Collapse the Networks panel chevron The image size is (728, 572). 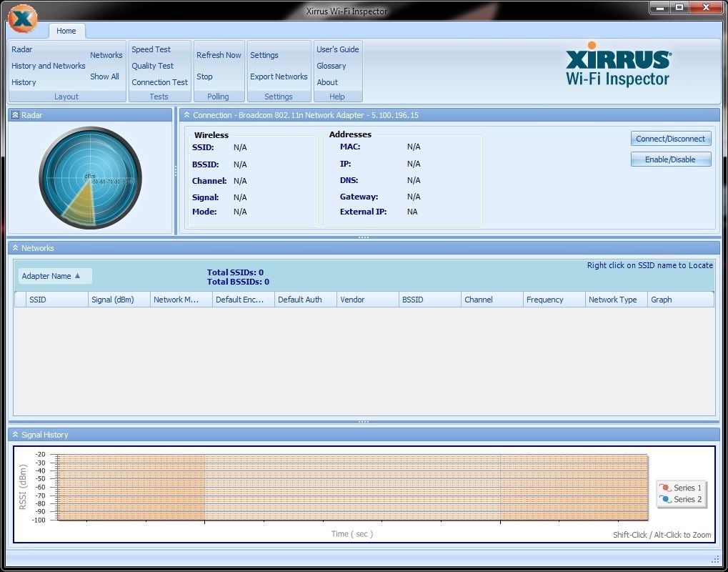[x=15, y=247]
